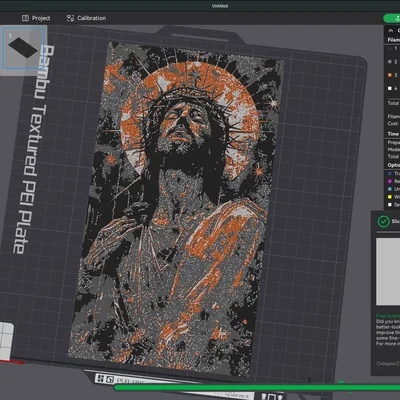Image resolution: width=400 pixels, height=400 pixels.
Task: Toggle filament 3 orange swatch
Action: point(390,75)
